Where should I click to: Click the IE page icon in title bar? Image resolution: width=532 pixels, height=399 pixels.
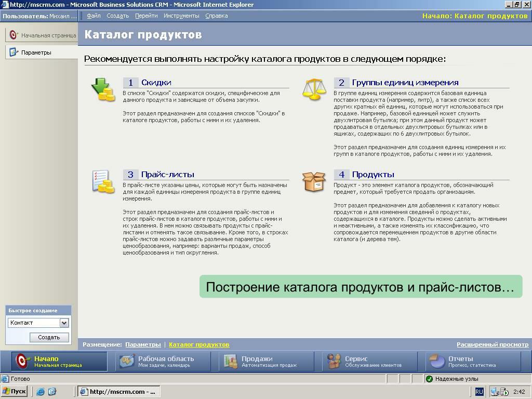pyautogui.click(x=5, y=4)
